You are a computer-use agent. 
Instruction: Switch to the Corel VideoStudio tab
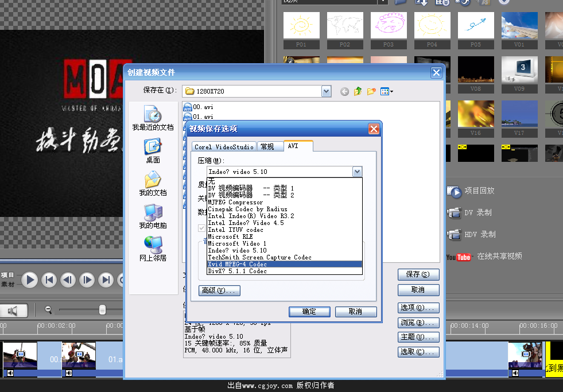tap(224, 147)
